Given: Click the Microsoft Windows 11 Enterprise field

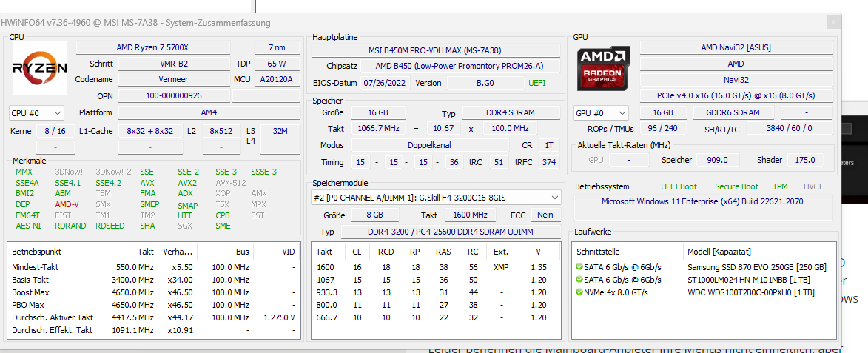Looking at the screenshot, I should pyautogui.click(x=703, y=206).
